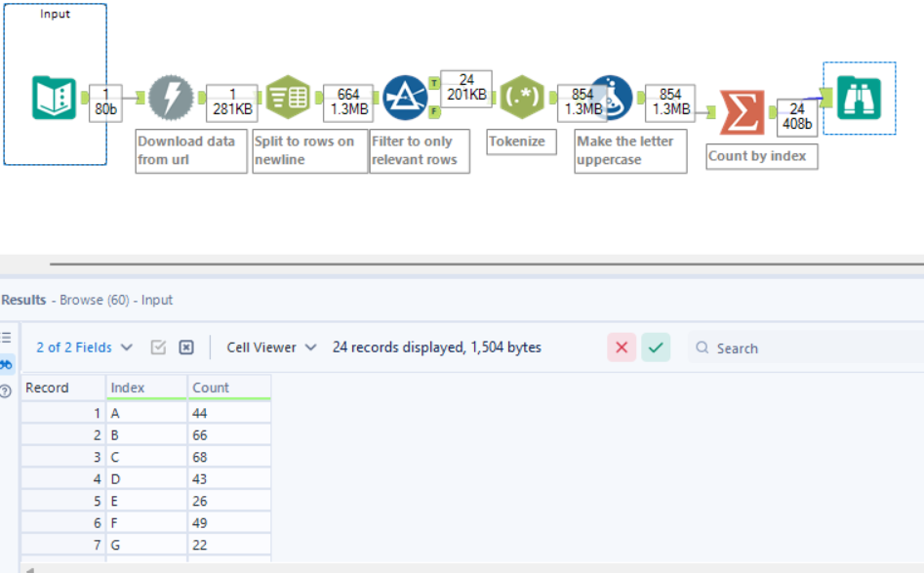Select Index cell 'F' in row 6

pyautogui.click(x=146, y=523)
